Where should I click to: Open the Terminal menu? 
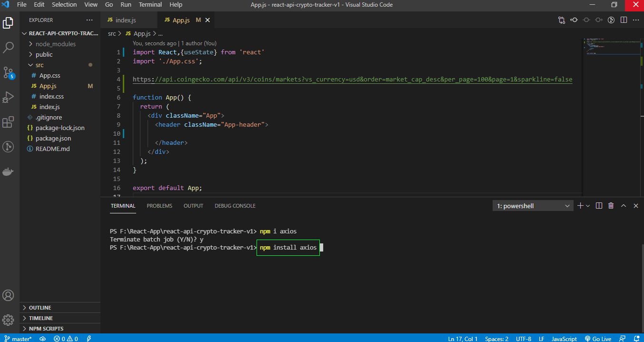pyautogui.click(x=150, y=4)
